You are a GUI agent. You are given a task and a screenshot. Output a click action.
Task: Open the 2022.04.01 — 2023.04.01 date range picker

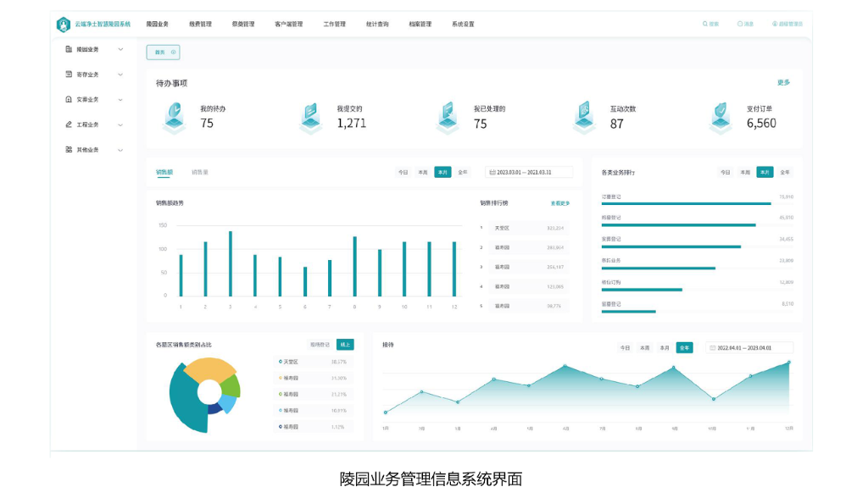tap(749, 348)
